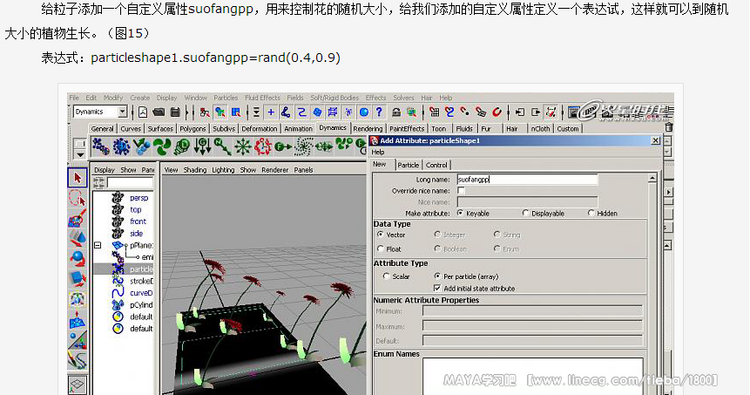Image resolution: width=750 pixels, height=395 pixels.
Task: Select the Scalar attribute type
Action: click(x=386, y=276)
